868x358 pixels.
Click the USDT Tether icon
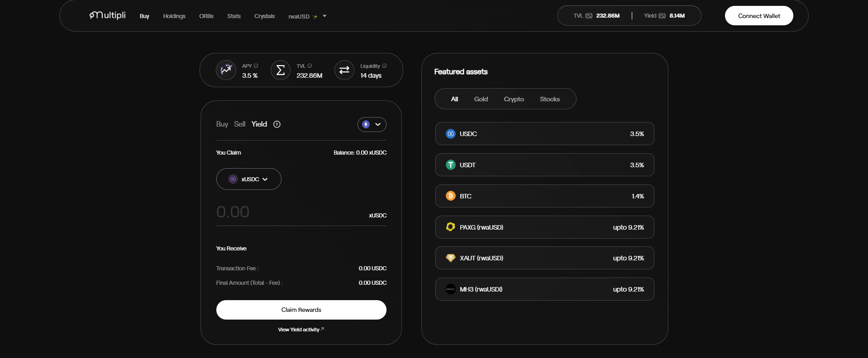[451, 165]
